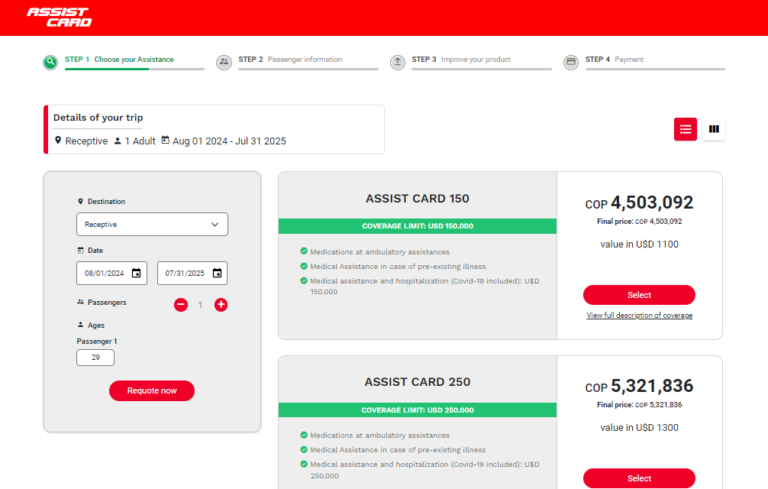768x489 pixels.
Task: Click checkmark for Medications in Assist Card 150
Action: 304,251
